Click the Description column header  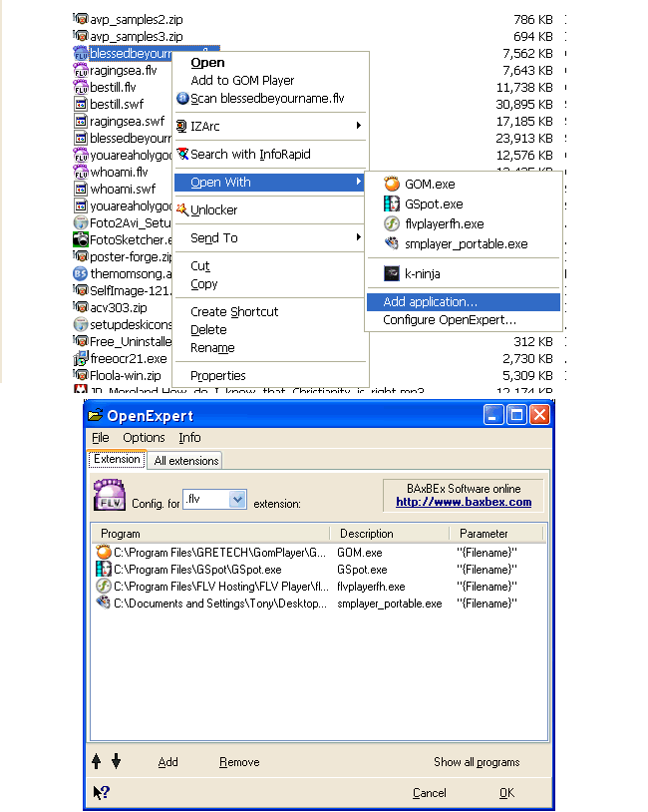click(389, 534)
